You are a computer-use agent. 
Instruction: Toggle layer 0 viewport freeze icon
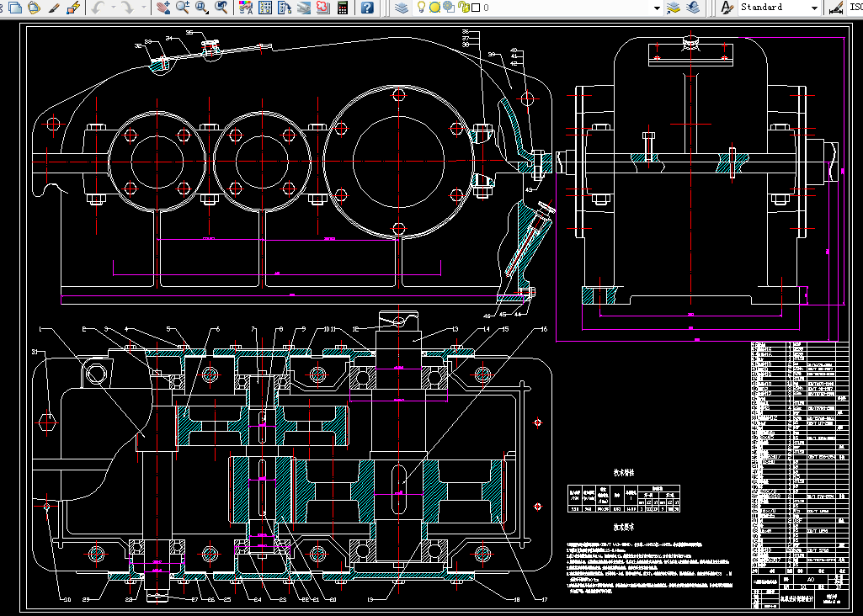[449, 7]
